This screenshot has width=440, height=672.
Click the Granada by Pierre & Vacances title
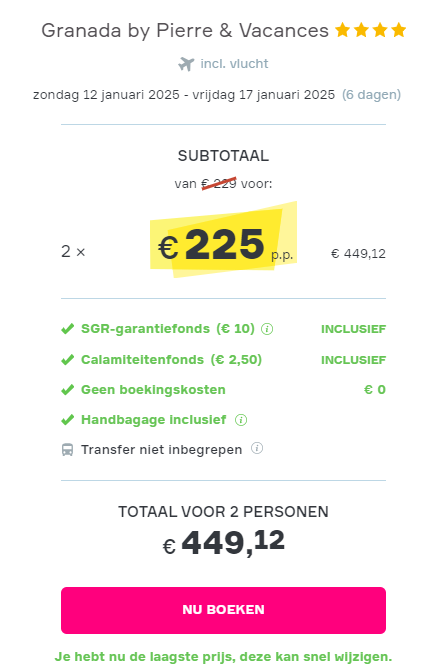185,31
